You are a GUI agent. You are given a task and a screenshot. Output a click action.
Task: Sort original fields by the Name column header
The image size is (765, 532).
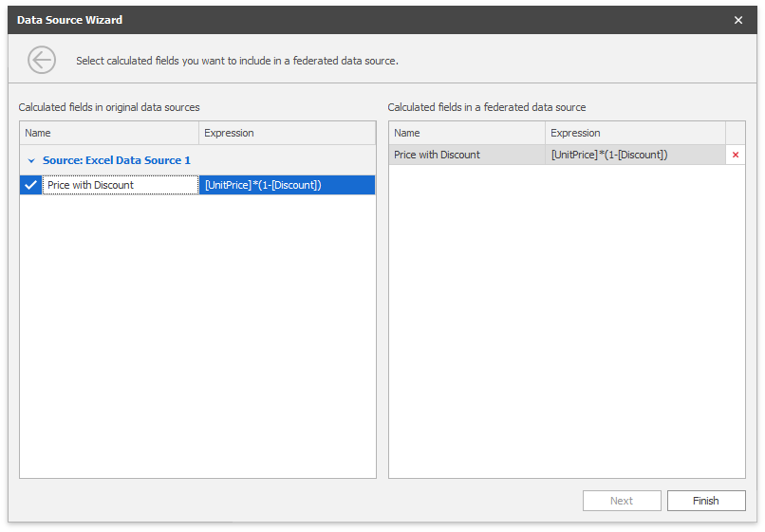(x=109, y=133)
